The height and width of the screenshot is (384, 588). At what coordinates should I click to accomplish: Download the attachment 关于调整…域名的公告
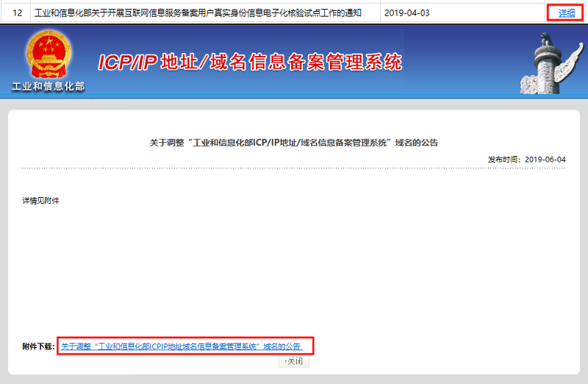tap(182, 346)
